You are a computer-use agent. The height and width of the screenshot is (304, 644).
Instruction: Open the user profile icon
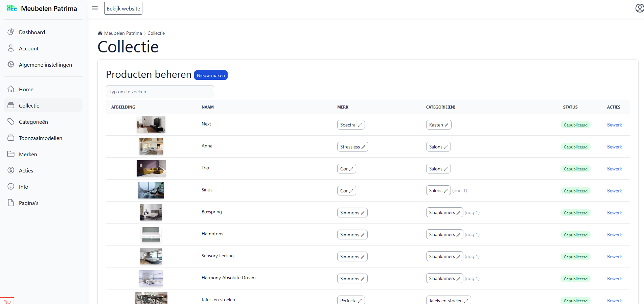pyautogui.click(x=639, y=8)
